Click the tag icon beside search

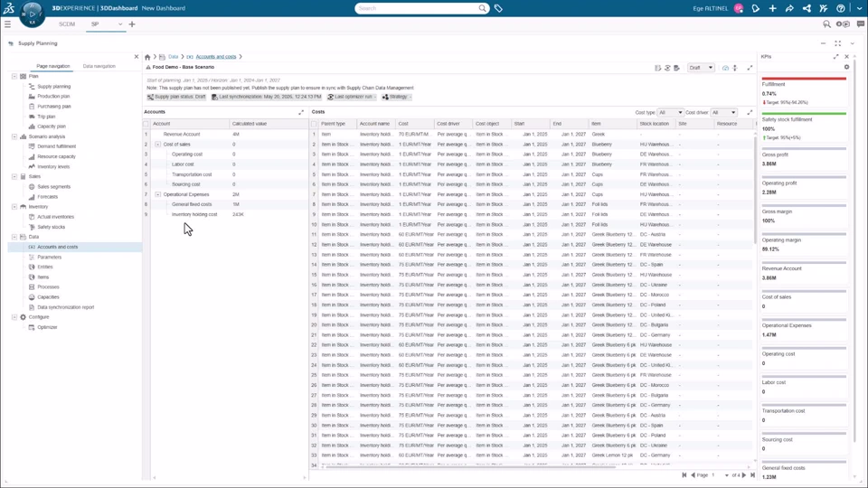click(x=498, y=8)
